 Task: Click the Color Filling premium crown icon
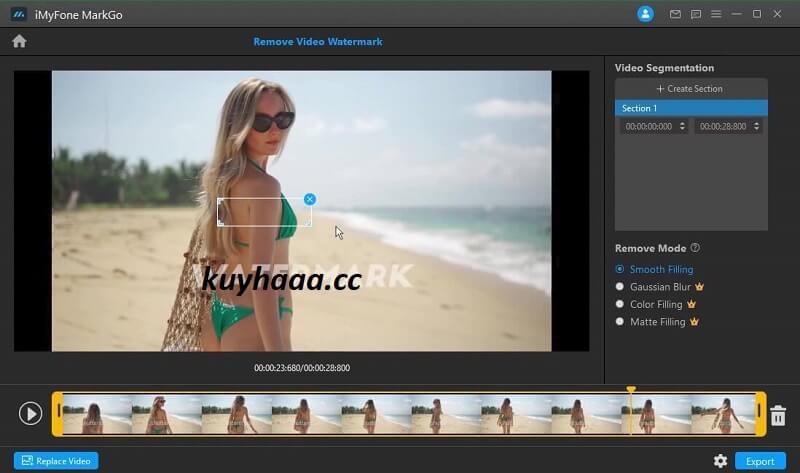691,304
